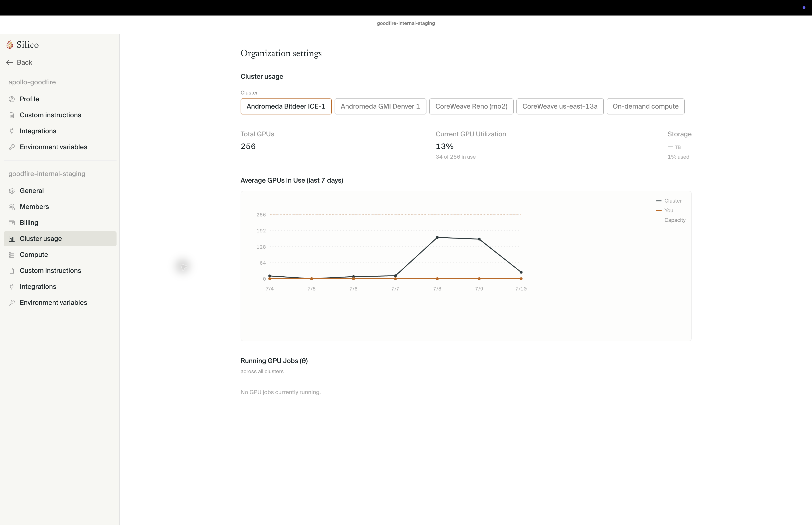Image resolution: width=812 pixels, height=525 pixels.
Task: Select the CoreWeave Reno (rno2) cluster
Action: [471, 107]
